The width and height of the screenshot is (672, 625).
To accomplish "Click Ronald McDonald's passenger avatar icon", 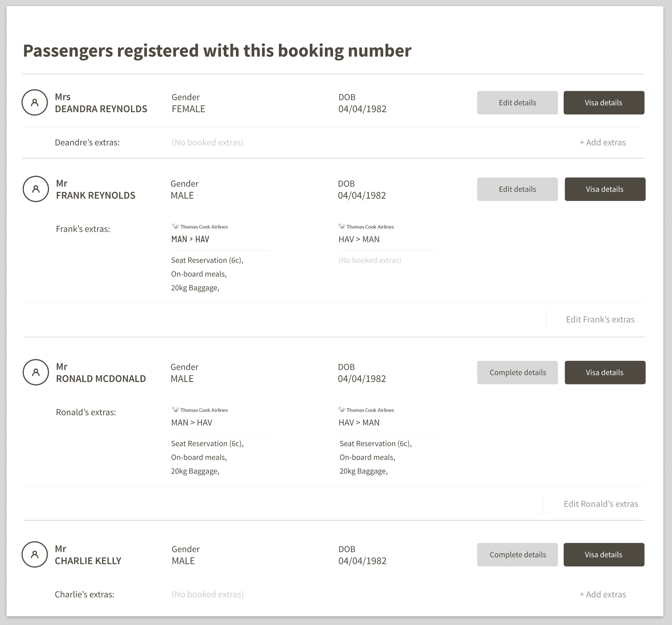I will click(36, 372).
